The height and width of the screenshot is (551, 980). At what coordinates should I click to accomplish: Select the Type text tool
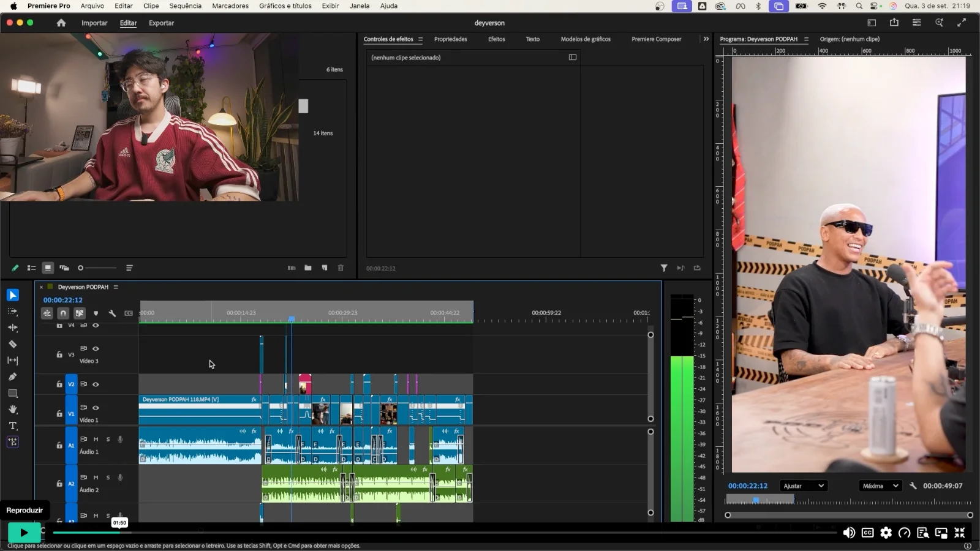pos(13,425)
